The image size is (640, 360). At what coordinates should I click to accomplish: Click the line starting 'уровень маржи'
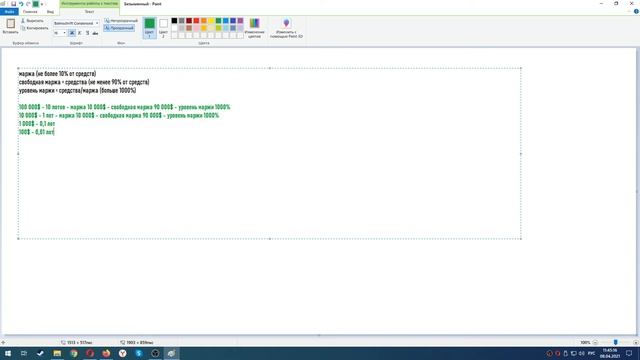[x=78, y=91]
